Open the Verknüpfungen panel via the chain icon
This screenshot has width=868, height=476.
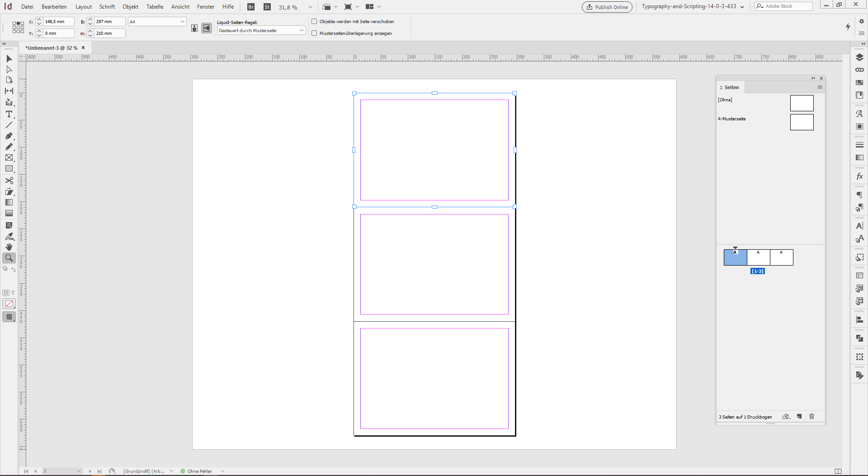coord(859,70)
